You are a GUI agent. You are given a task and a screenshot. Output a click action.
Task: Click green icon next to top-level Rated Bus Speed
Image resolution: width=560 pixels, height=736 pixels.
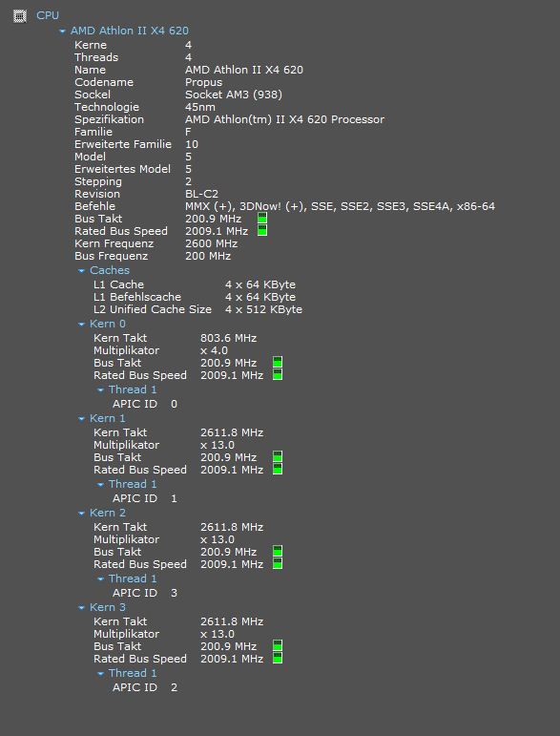(262, 230)
